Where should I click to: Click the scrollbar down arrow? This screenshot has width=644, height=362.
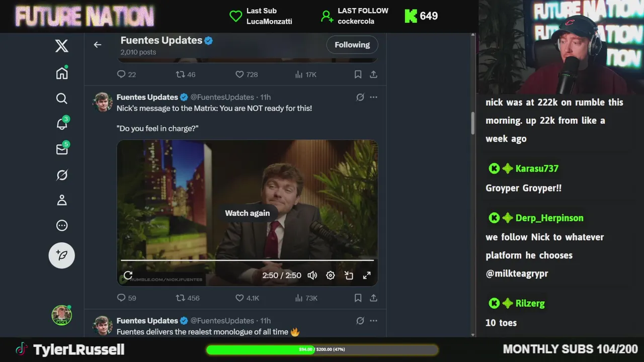473,334
